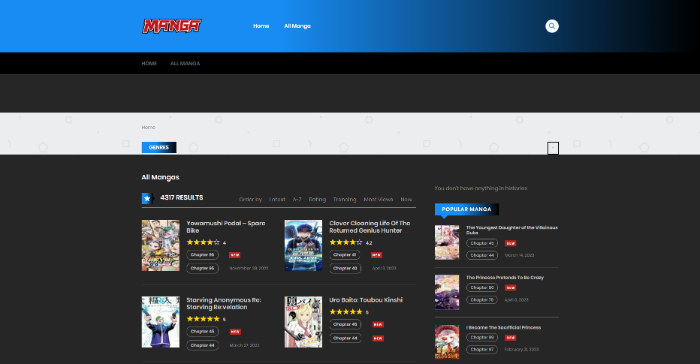
Task: Click NEW badge on Princess Pretends To Be Crazy
Action: [x=510, y=288]
